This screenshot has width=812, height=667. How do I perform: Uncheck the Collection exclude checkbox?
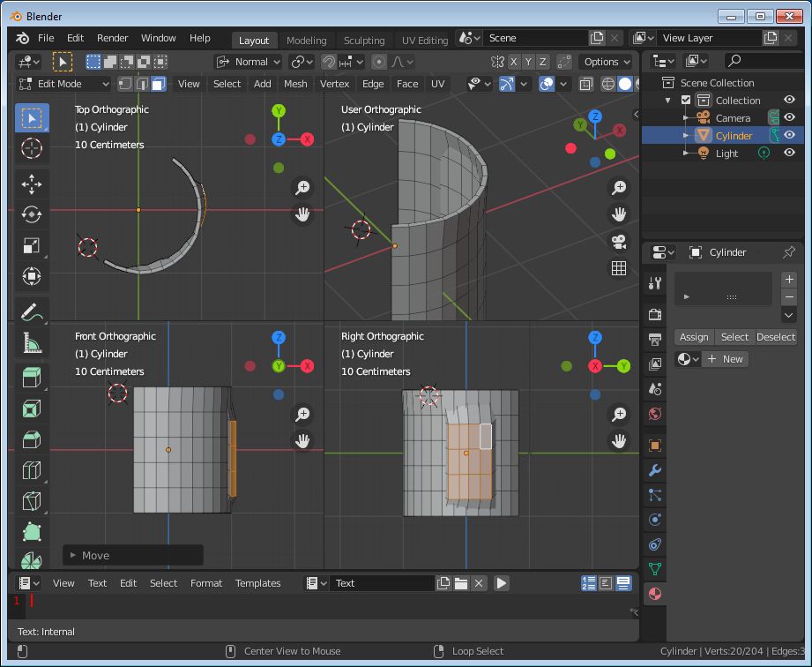[686, 100]
